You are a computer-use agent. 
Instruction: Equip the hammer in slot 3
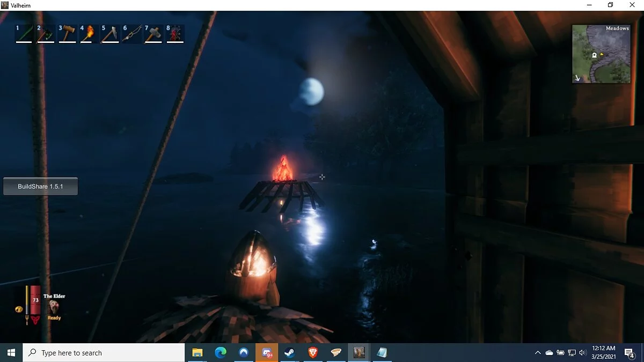(67, 34)
